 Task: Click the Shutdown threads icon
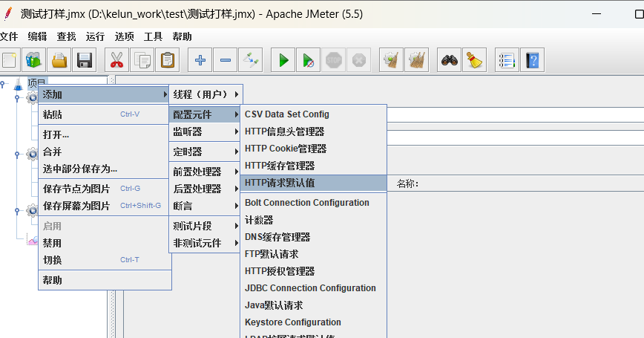pos(358,60)
